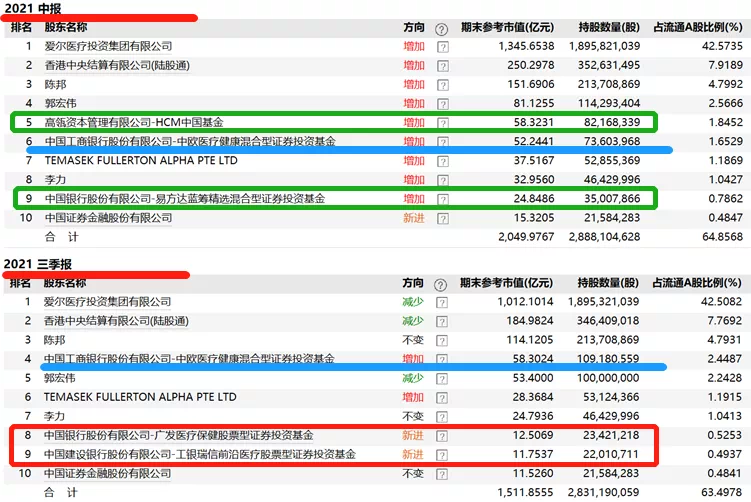
Task: Click 减少 direction for 郭宏伟 in 三季报
Action: 413,378
